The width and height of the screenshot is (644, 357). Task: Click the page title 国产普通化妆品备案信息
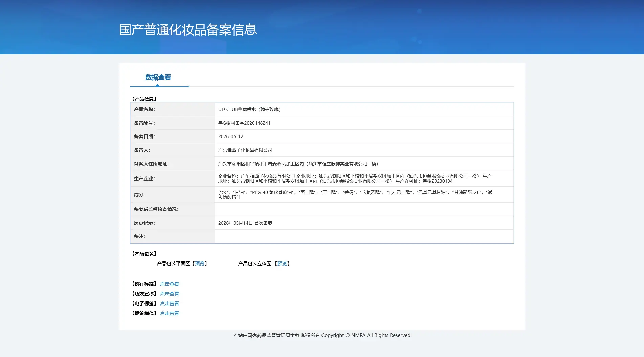(188, 30)
